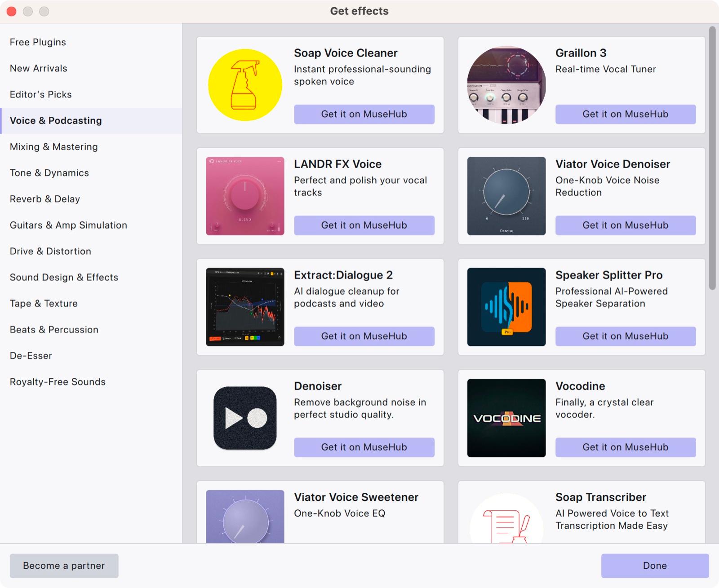The width and height of the screenshot is (719, 588).
Task: Open Royalty-Free Sounds category
Action: (91, 382)
